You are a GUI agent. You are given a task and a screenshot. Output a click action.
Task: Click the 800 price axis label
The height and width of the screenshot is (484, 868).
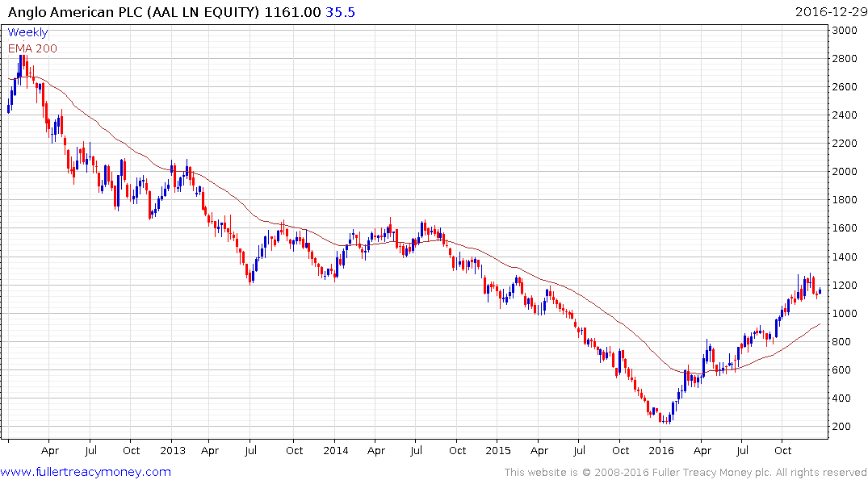tap(842, 342)
